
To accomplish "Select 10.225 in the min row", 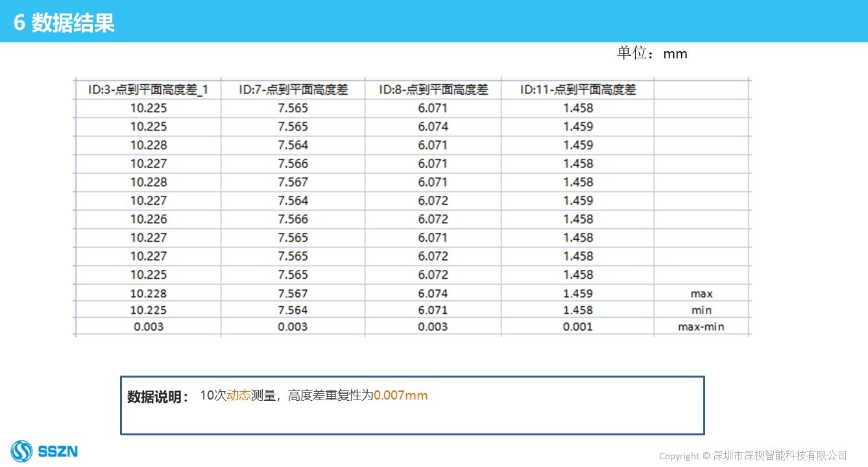I will click(149, 310).
